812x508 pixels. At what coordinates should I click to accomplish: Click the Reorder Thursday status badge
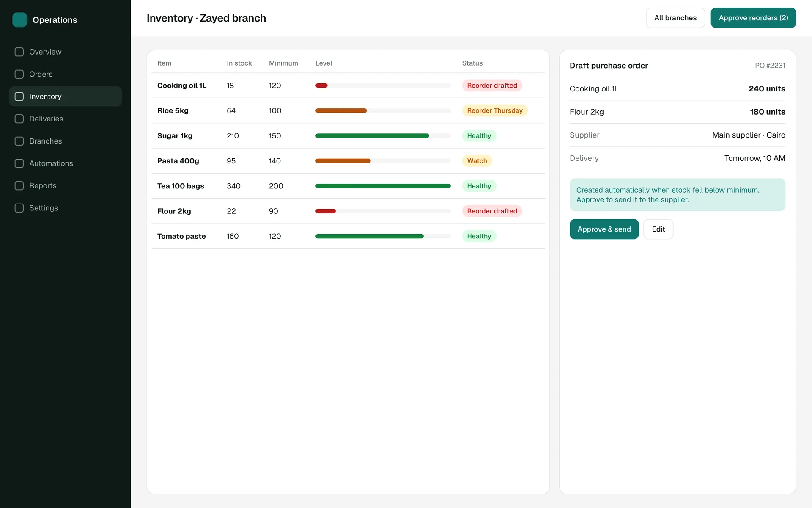tap(495, 110)
